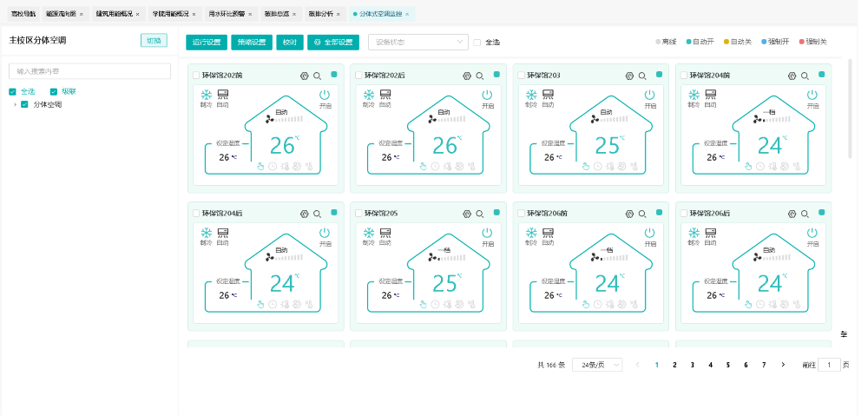868x416 pixels.
Task: Click magnifier icon on 环保馆205 card
Action: click(x=480, y=214)
